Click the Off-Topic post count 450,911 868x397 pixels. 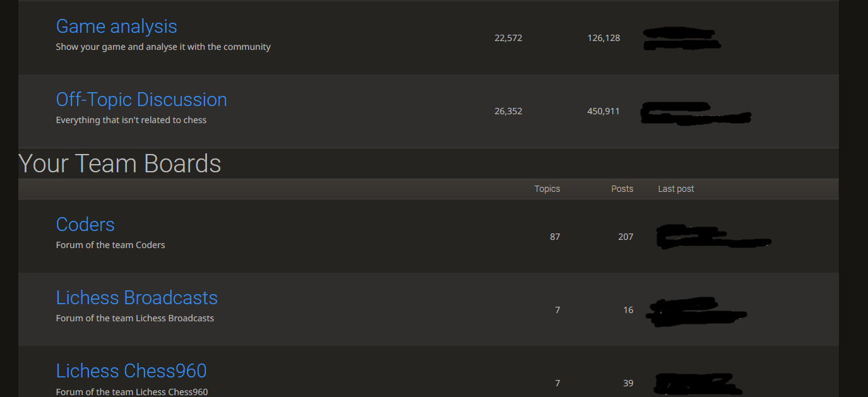pos(602,111)
